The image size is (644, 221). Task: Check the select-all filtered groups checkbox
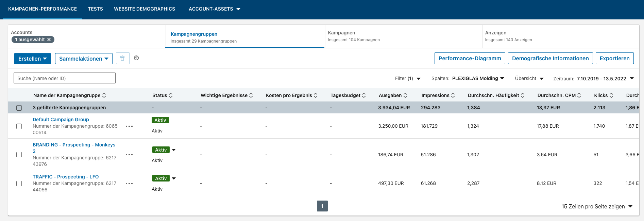pyautogui.click(x=19, y=108)
